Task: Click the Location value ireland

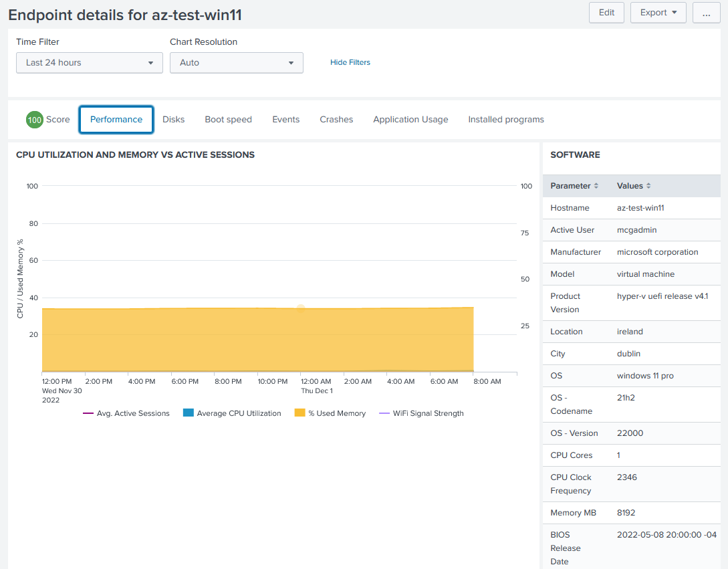Action: (x=630, y=332)
